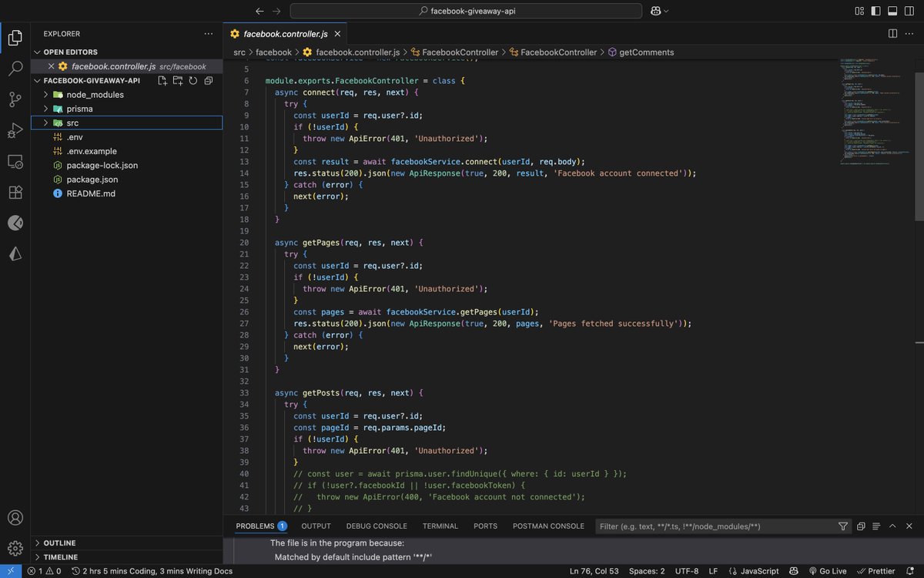
Task: Open README.md file in explorer
Action: tap(91, 193)
